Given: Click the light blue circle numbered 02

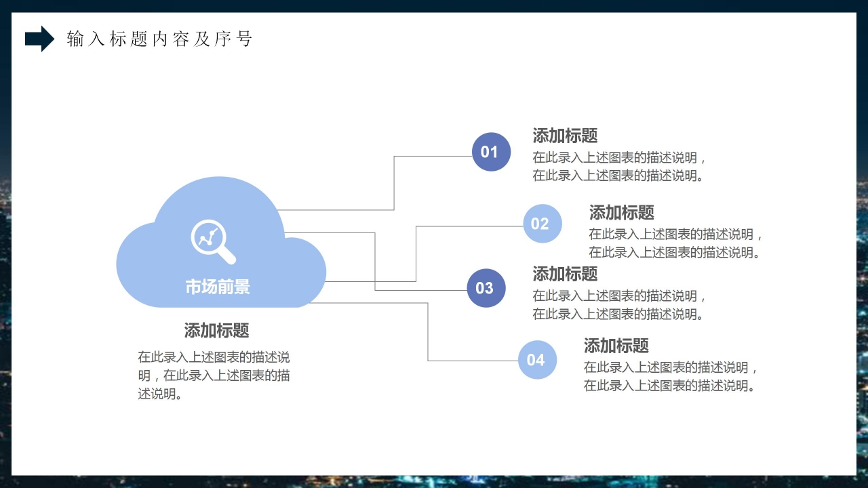Looking at the screenshot, I should (x=542, y=224).
